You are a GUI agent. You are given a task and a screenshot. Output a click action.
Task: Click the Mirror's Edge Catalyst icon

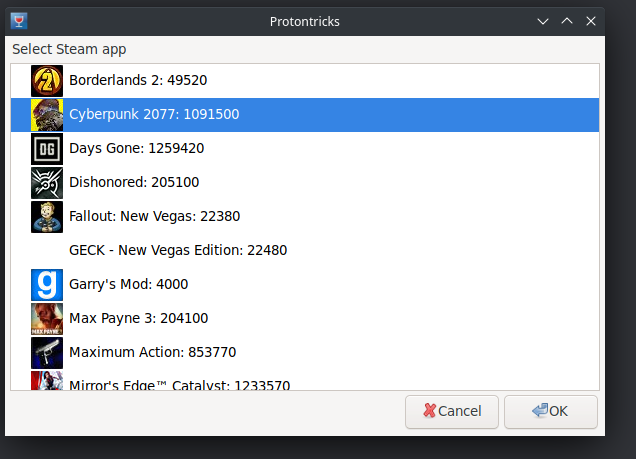(x=47, y=381)
